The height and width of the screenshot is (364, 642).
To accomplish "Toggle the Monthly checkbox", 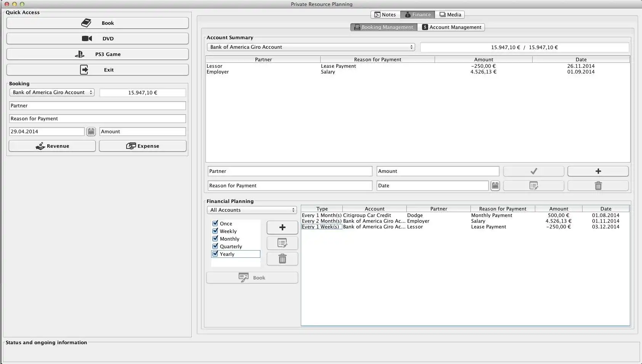I will click(x=215, y=239).
